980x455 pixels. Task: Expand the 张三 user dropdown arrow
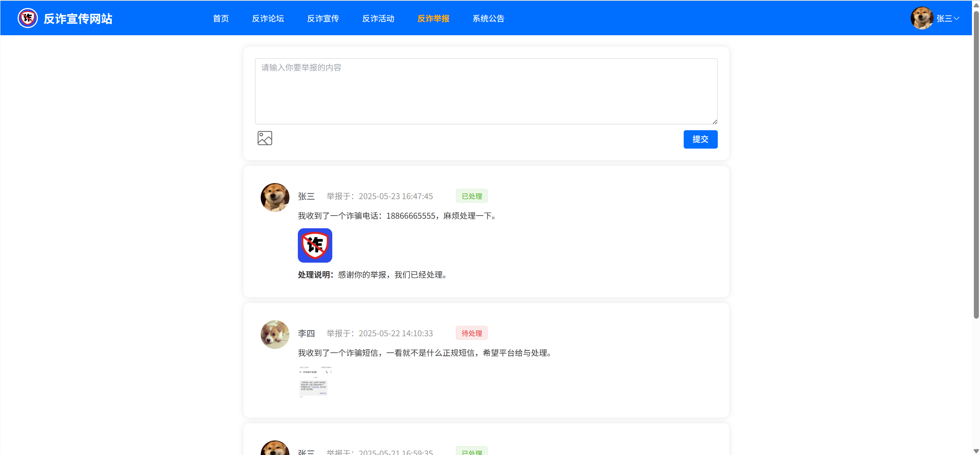957,18
